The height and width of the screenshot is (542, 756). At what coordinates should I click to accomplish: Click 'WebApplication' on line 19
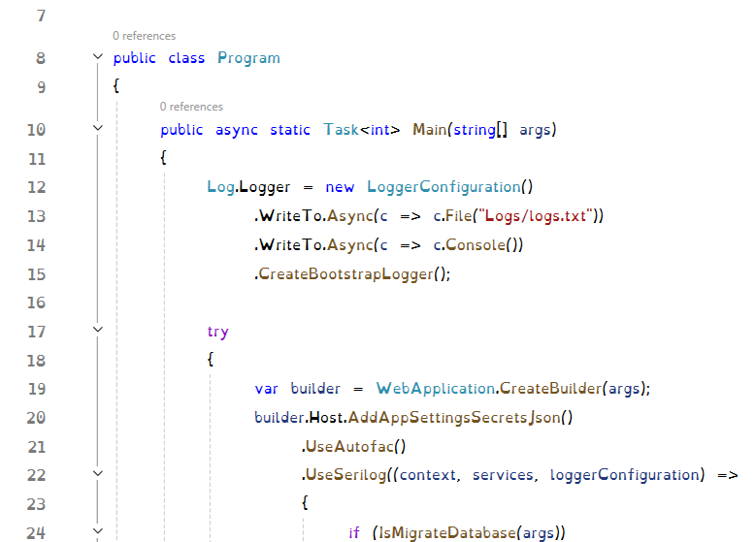click(x=436, y=389)
